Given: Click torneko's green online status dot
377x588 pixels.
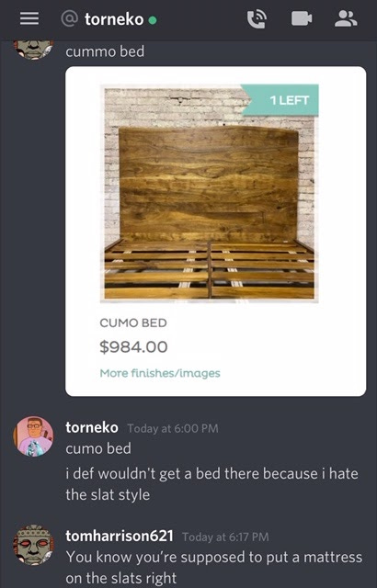Looking at the screenshot, I should tap(153, 20).
